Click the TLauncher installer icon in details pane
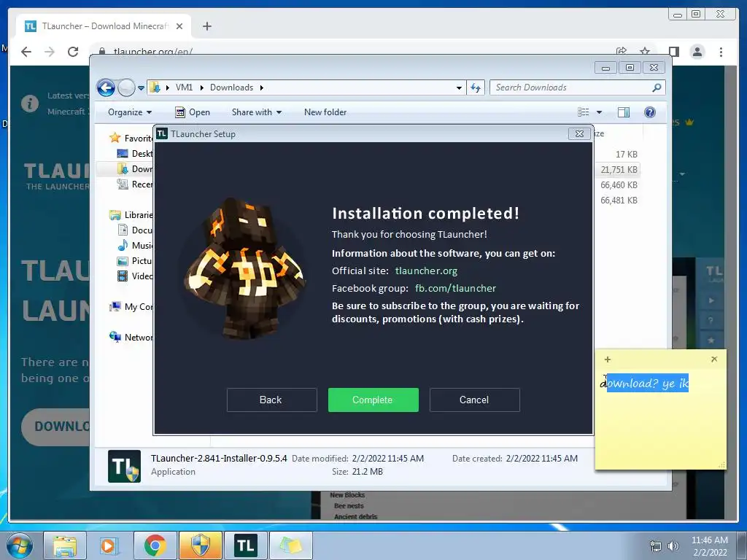This screenshot has height=560, width=747. 124,466
